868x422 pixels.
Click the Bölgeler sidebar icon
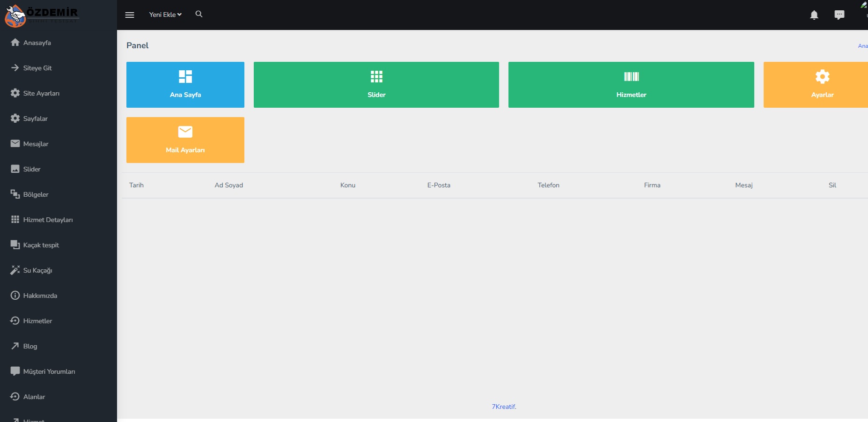click(15, 194)
